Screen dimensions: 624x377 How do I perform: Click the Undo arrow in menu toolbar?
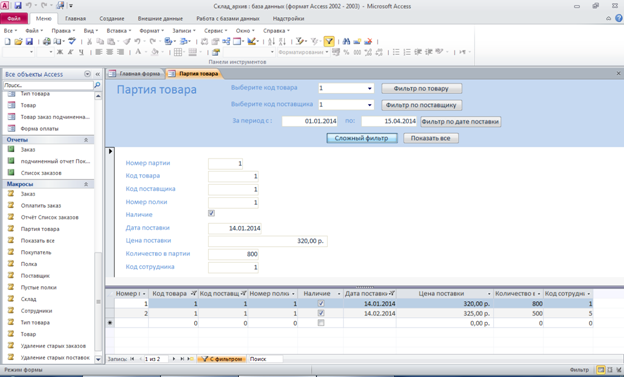tap(137, 41)
